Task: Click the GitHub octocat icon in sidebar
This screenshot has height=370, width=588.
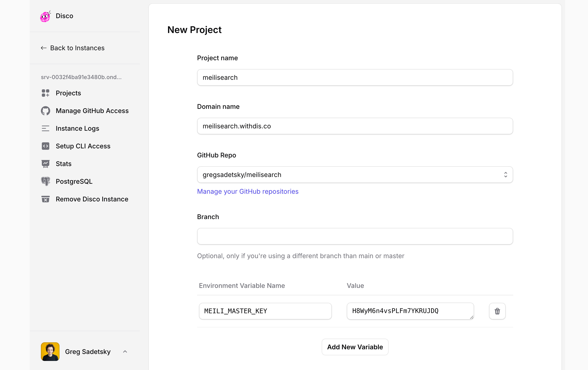Action: coord(45,111)
